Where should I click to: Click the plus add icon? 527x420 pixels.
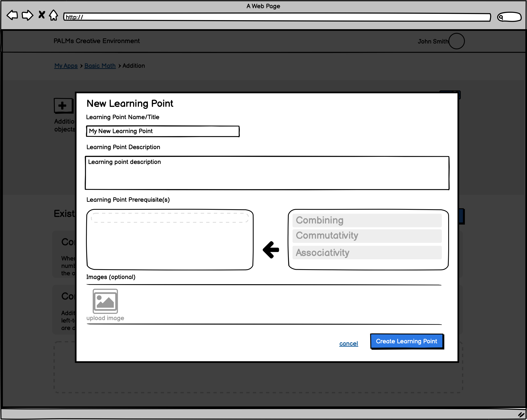tap(64, 106)
